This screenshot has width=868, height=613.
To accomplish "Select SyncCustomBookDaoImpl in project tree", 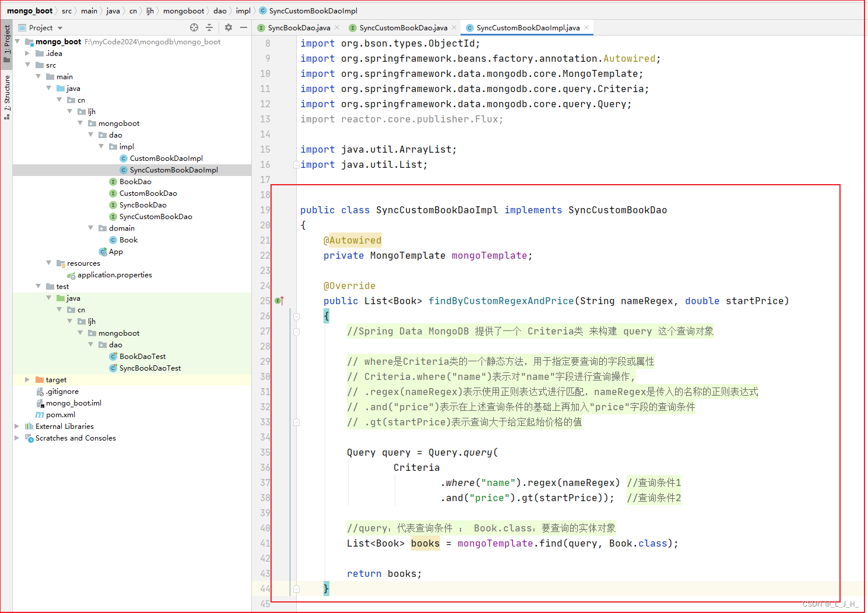I will (x=168, y=170).
